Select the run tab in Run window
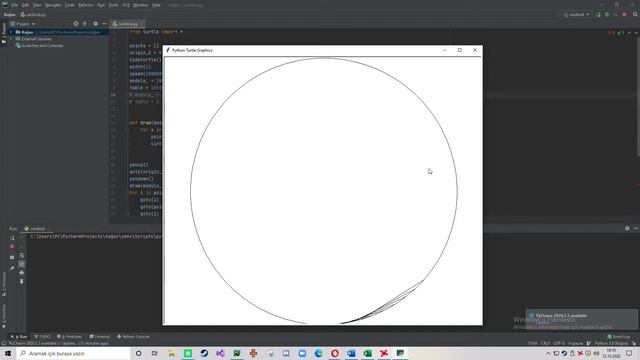 coord(37,229)
